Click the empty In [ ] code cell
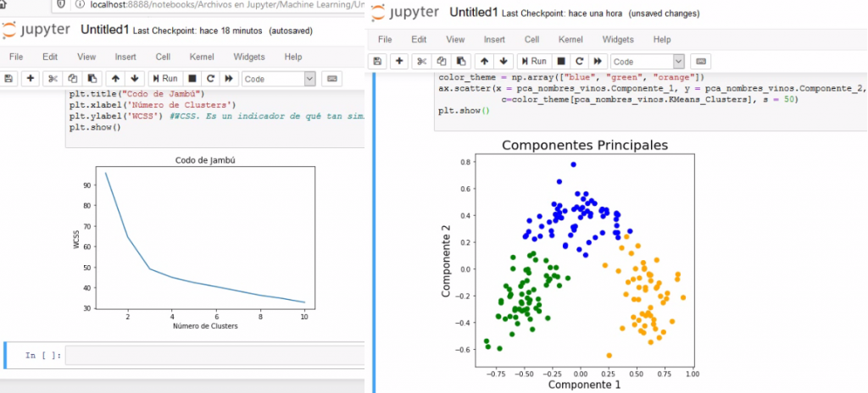868x393 pixels. (214, 355)
